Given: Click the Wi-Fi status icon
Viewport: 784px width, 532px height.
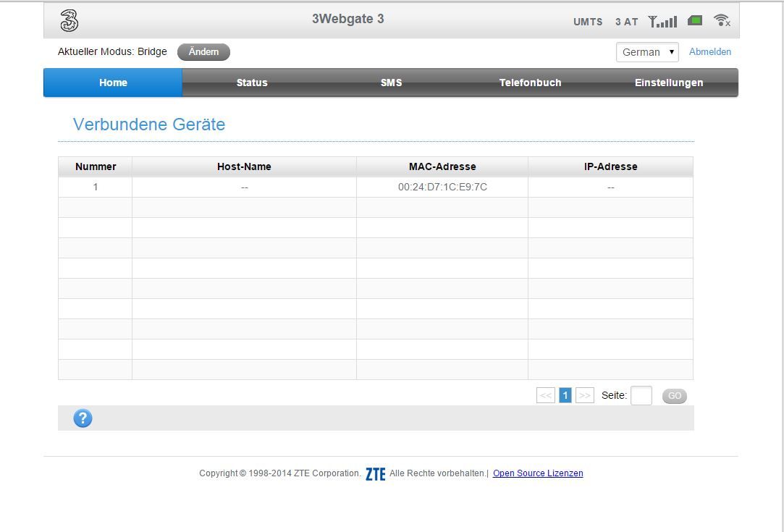Looking at the screenshot, I should tap(721, 21).
